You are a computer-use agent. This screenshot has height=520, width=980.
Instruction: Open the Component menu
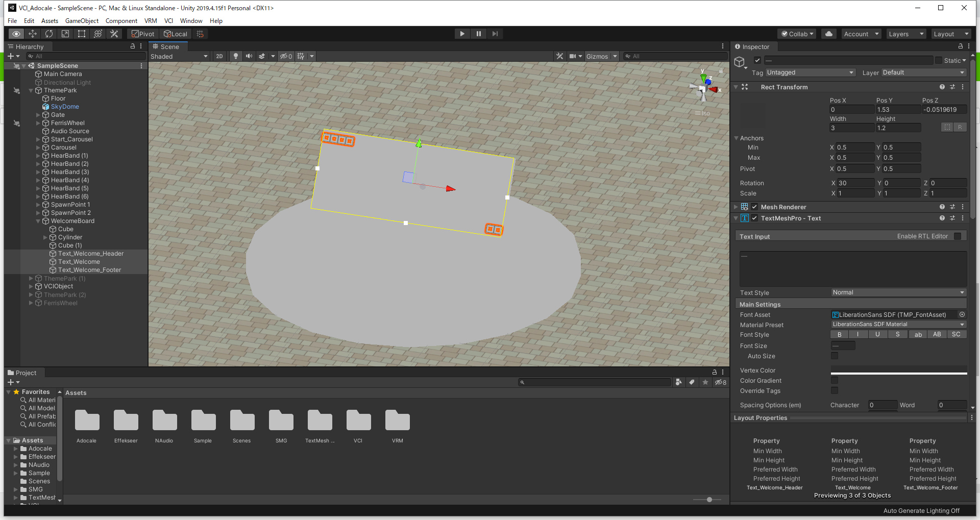point(121,21)
